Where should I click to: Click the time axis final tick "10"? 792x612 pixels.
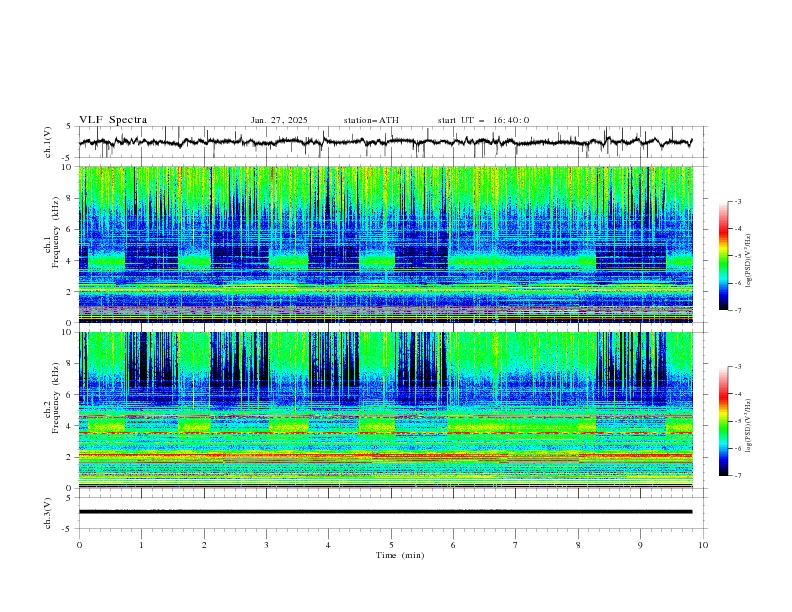[703, 545]
